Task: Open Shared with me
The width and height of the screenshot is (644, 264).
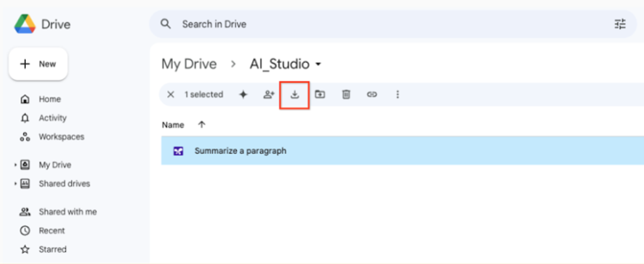Action: 68,212
